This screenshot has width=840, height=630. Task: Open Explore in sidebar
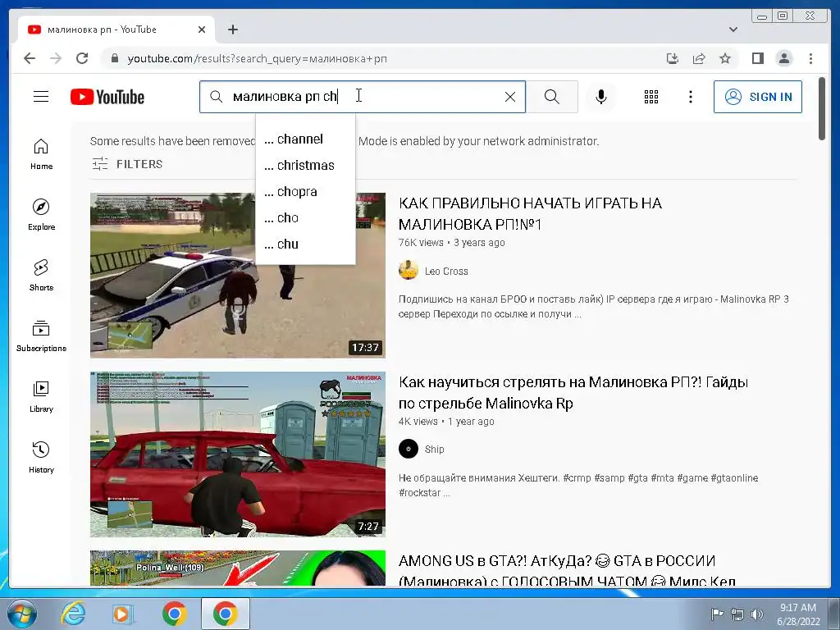[x=41, y=215]
